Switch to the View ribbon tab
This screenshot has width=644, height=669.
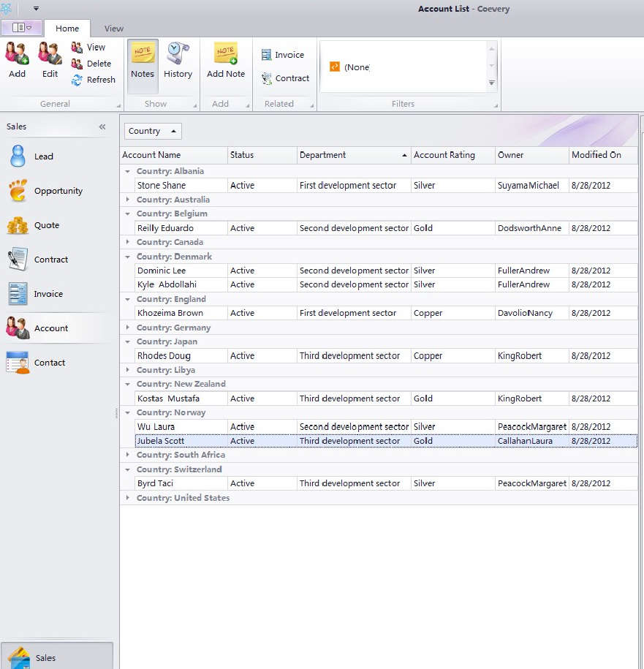tap(114, 29)
